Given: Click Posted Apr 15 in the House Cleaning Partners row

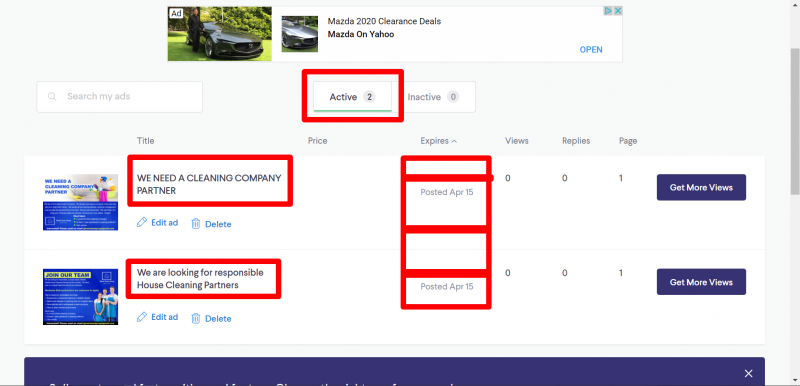Looking at the screenshot, I should tap(447, 287).
